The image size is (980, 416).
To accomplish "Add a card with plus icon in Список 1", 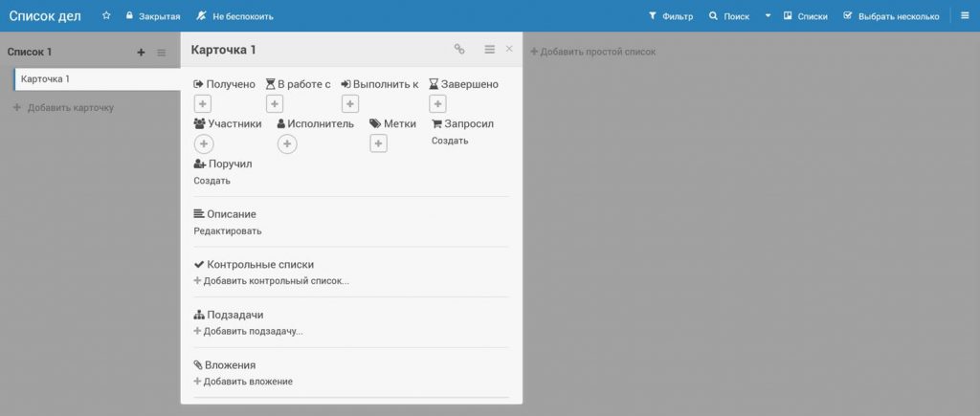I will coord(141,53).
